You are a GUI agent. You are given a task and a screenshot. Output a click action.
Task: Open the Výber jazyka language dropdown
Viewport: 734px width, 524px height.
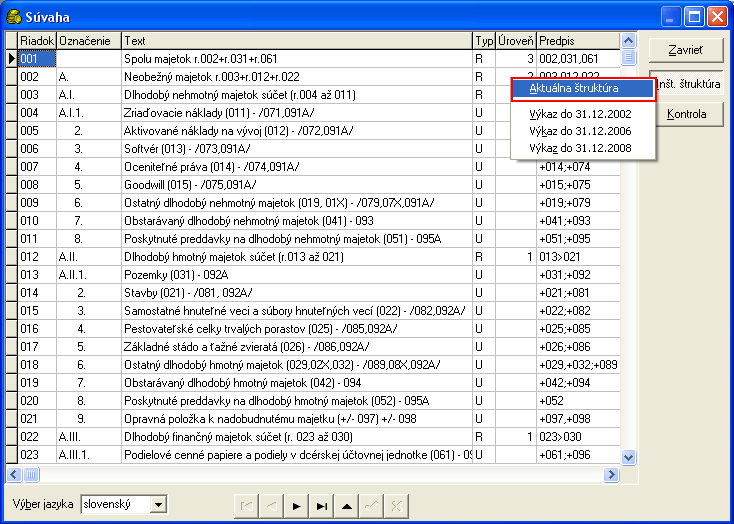(x=158, y=504)
